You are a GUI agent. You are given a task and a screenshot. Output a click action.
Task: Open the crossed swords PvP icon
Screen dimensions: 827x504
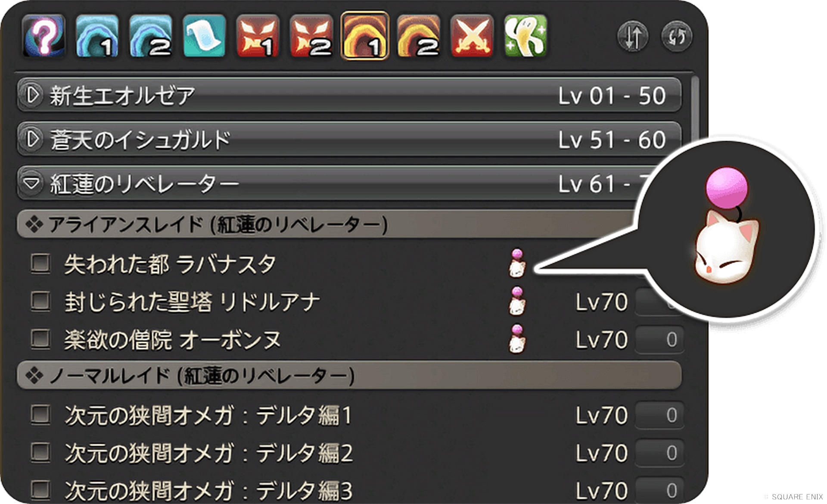coord(472,36)
